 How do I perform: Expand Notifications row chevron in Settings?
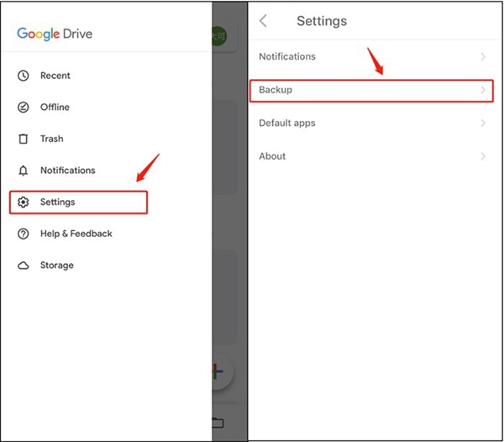coord(483,56)
